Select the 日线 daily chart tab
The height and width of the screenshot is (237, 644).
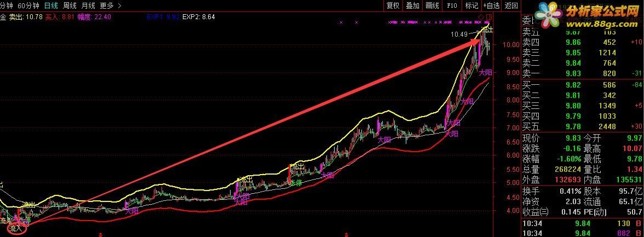pyautogui.click(x=51, y=5)
